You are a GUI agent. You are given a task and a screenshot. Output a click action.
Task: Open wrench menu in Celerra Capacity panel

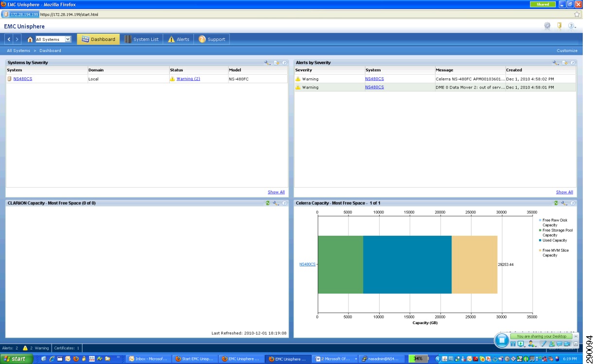(564, 203)
